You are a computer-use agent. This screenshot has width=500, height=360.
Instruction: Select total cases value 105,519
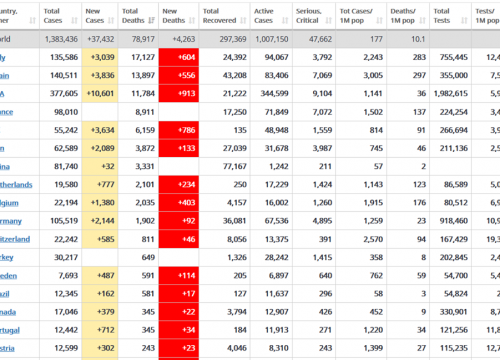64,221
